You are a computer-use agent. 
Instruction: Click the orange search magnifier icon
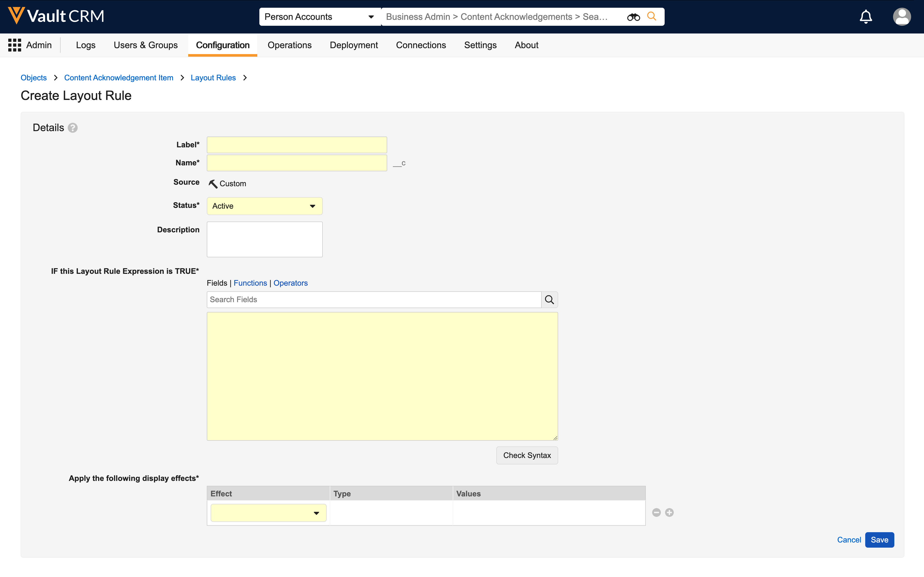click(652, 16)
